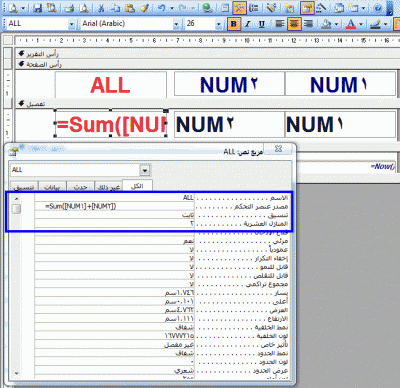Apply line/border color pencil button
This screenshot has width=400, height=388.
(376, 24)
